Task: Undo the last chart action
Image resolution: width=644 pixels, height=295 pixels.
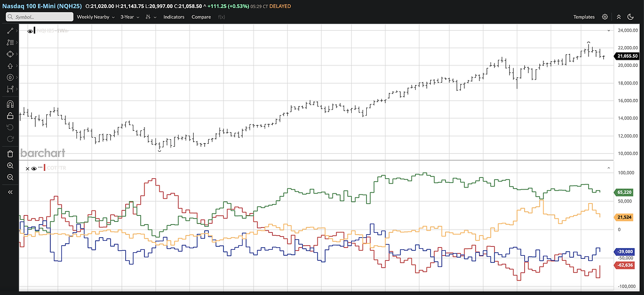Action: click(x=10, y=127)
